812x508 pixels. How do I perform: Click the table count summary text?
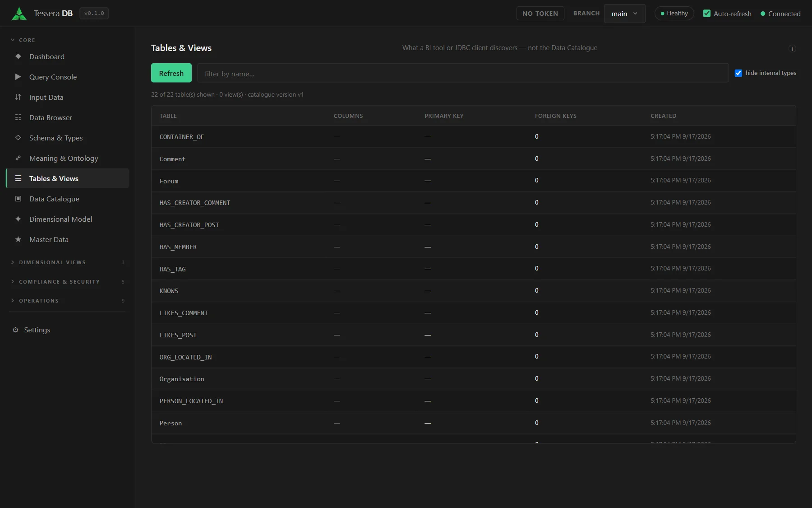click(x=227, y=95)
